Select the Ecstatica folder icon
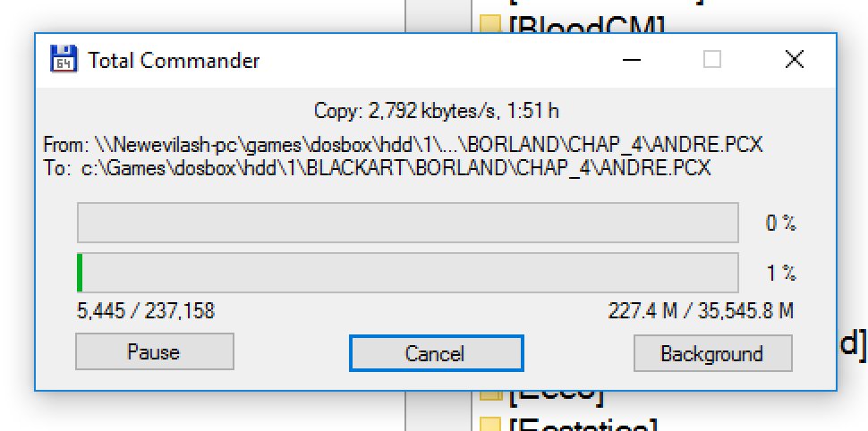Image resolution: width=868 pixels, height=431 pixels. pos(489,425)
